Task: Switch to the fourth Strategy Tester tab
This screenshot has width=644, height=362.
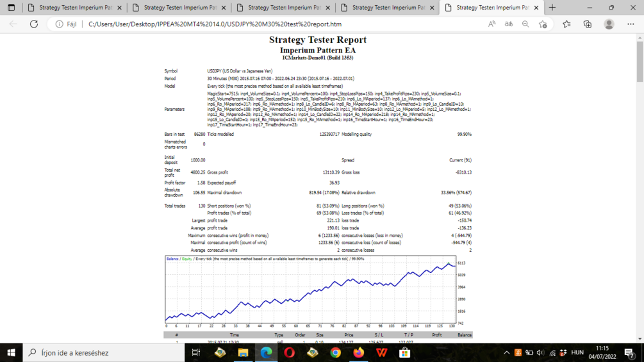Action: 388,8
